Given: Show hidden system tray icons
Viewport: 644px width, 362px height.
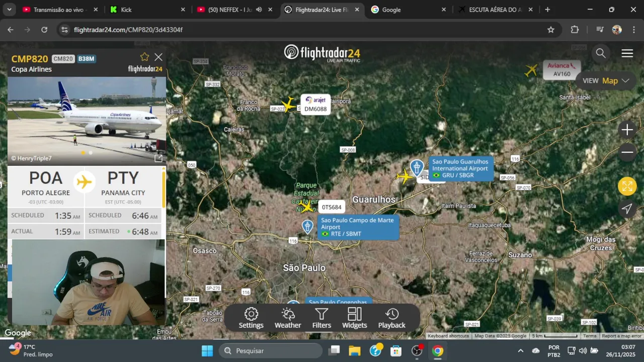Looking at the screenshot, I should [520, 350].
